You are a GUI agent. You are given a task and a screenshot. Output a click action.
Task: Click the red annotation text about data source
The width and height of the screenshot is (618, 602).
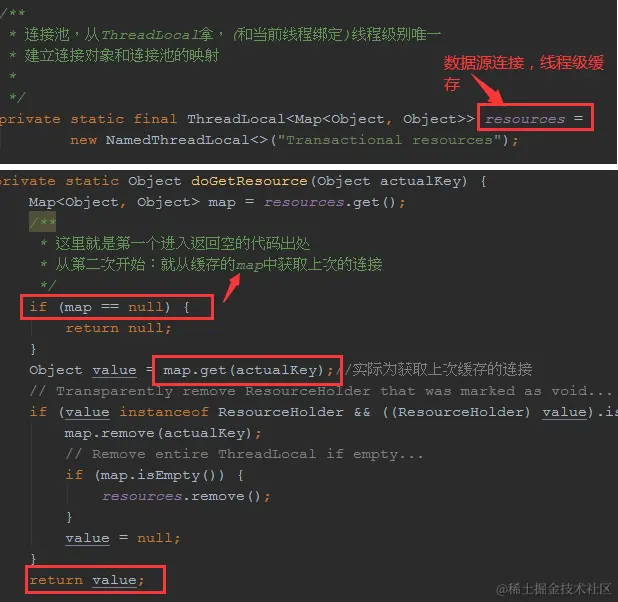coord(523,73)
